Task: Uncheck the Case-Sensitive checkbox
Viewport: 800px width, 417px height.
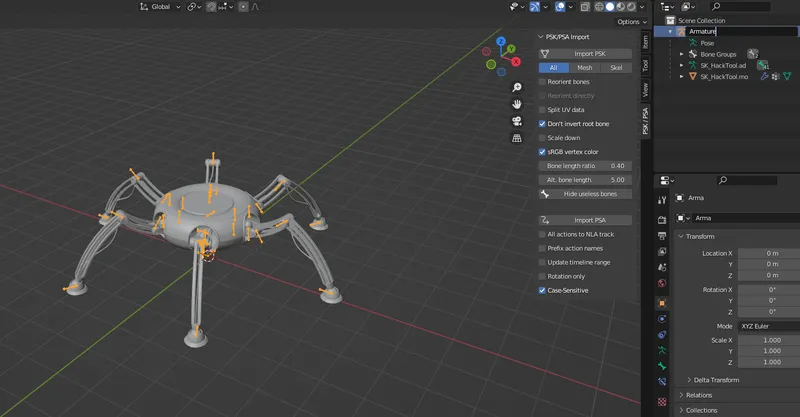Action: (x=542, y=290)
